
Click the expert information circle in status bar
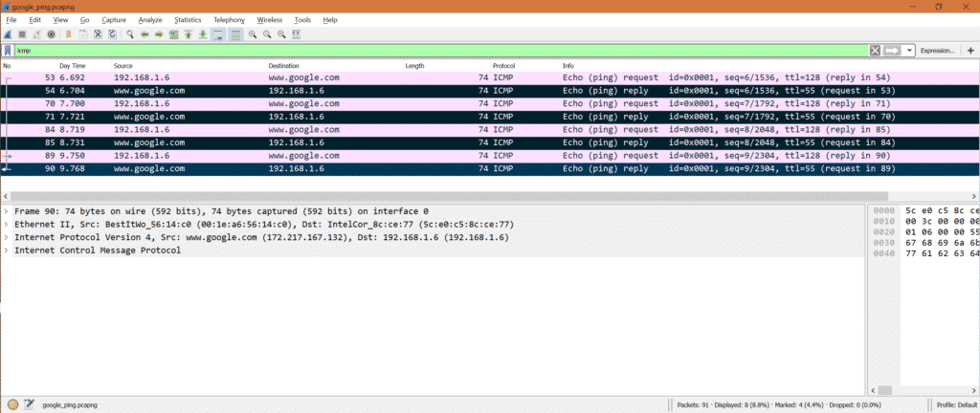click(11, 404)
